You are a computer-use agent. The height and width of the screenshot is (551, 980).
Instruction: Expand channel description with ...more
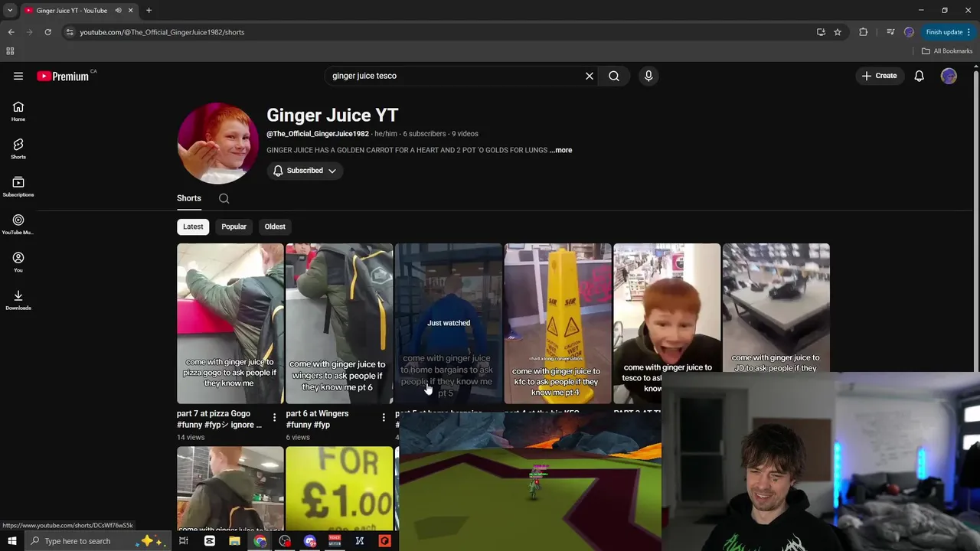coord(560,150)
